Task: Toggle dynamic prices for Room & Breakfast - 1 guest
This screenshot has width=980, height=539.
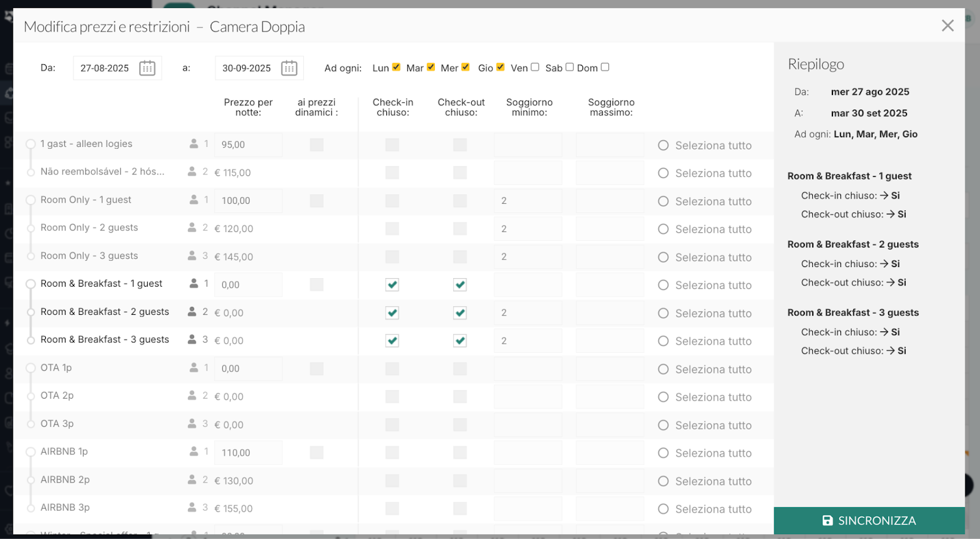Action: (x=317, y=284)
